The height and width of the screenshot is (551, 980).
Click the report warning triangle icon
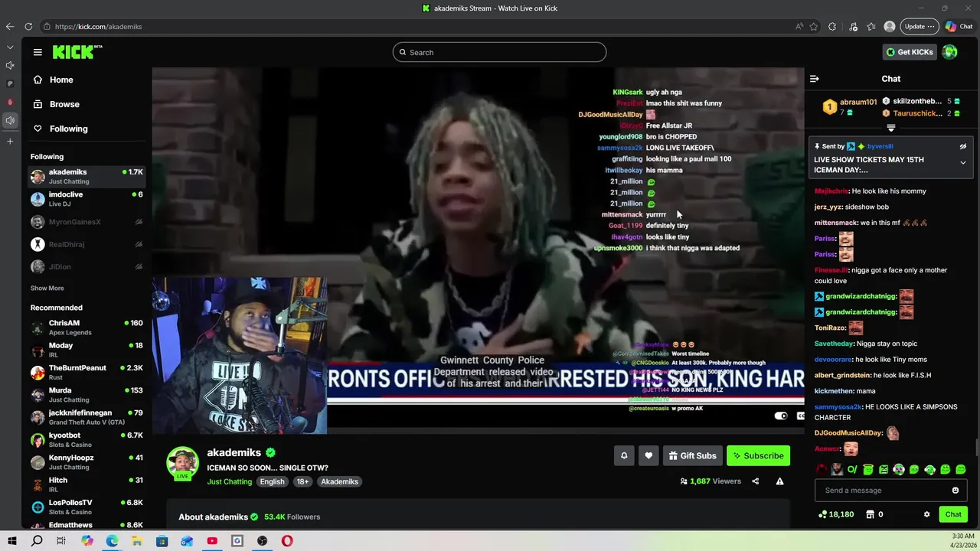coord(779,481)
